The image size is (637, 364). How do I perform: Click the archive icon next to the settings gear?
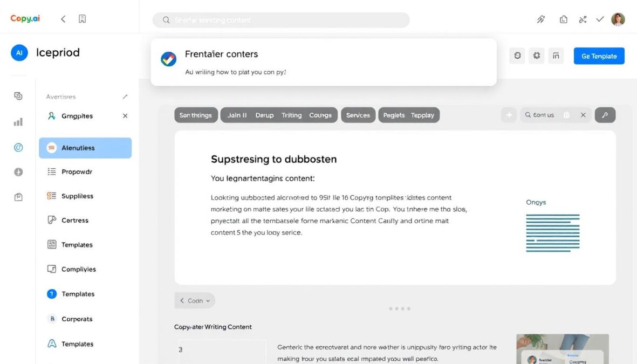click(556, 55)
